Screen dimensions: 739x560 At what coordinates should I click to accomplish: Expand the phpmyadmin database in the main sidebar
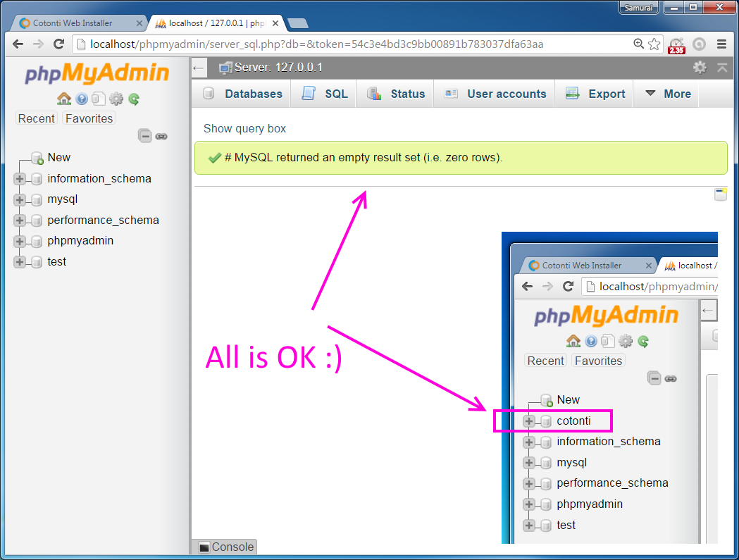[19, 241]
